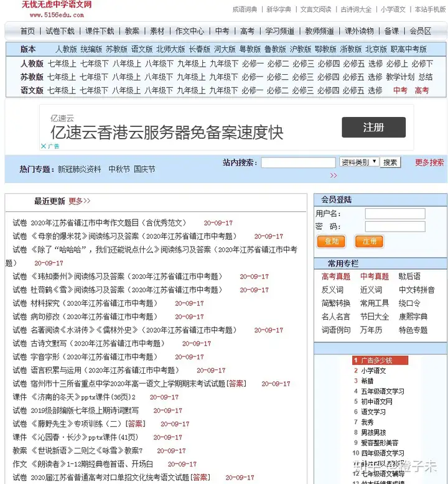
Task: Open 《母亲的爆米花》阅读练习及答案 entry
Action: 134,237
